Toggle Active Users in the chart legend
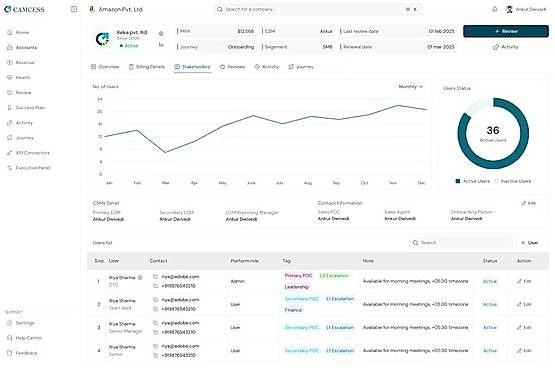Viewport: 555px width, 368px height. point(473,181)
